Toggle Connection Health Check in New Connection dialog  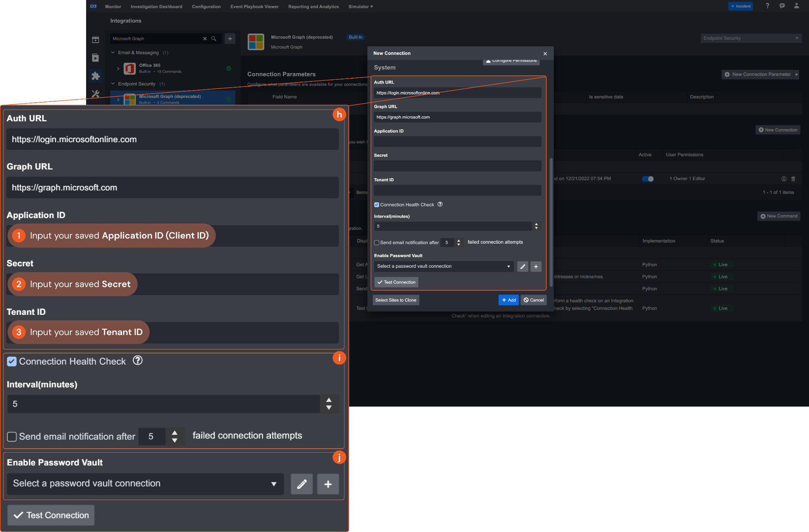click(x=377, y=205)
